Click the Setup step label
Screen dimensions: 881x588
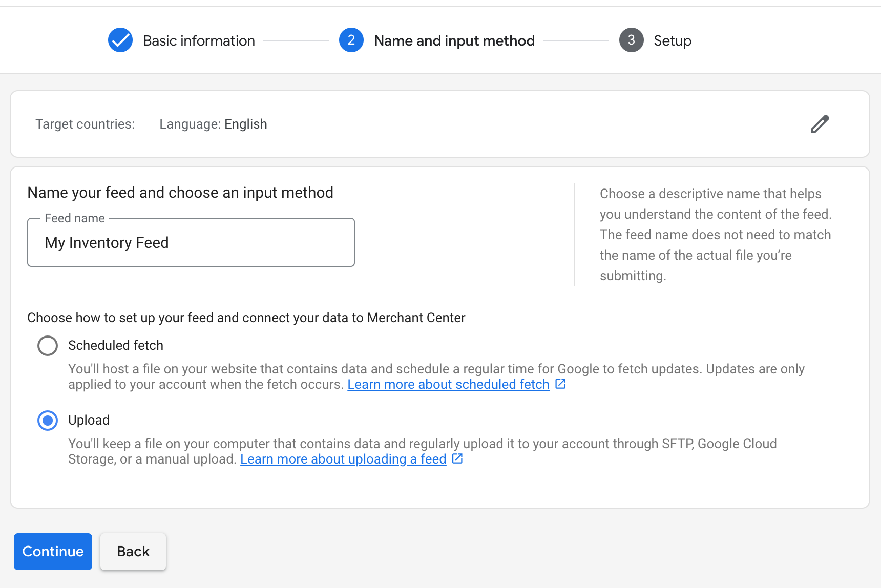pos(673,41)
